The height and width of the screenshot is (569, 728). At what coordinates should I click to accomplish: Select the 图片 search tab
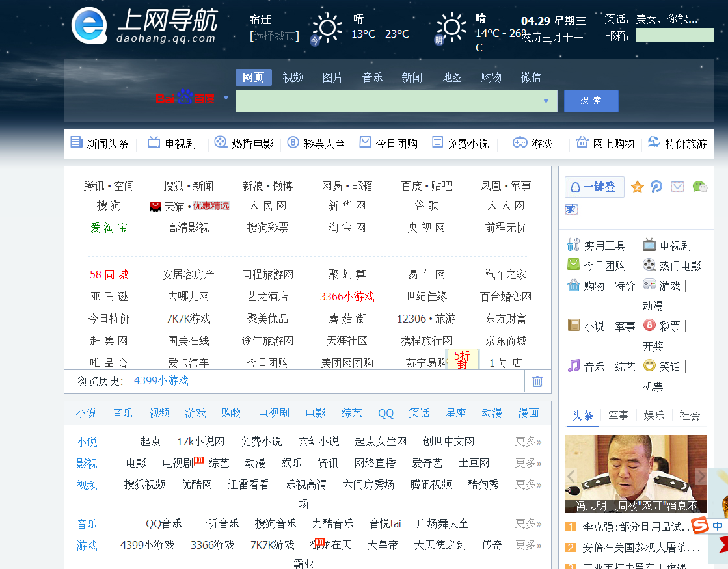click(332, 77)
